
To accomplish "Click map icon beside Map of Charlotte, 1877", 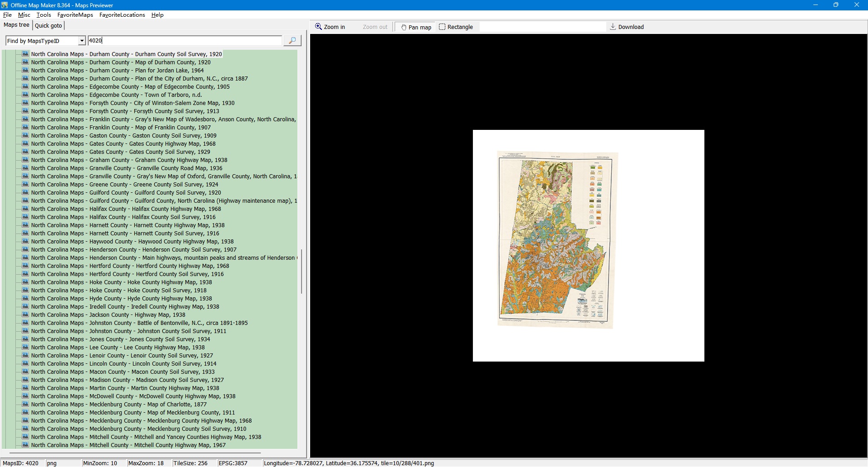I will coord(25,404).
